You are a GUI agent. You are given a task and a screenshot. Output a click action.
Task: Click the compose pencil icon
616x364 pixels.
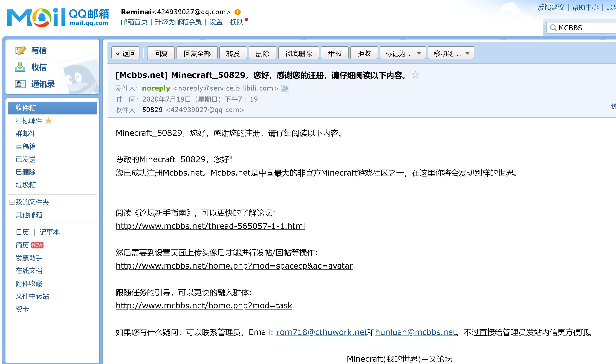point(20,51)
